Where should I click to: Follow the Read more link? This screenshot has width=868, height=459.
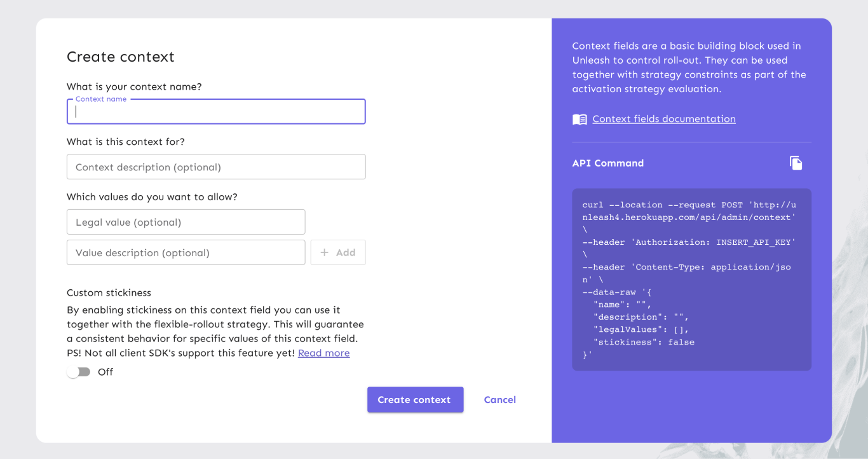coord(323,353)
